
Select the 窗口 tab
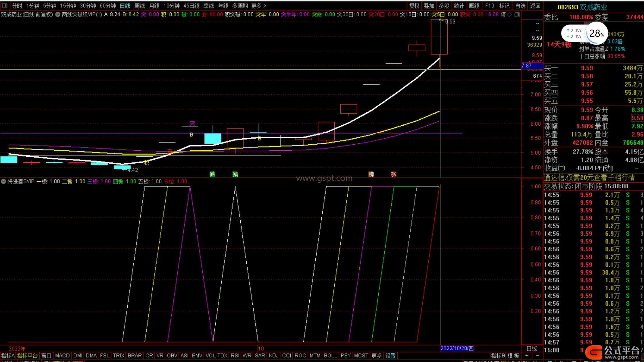46,356
